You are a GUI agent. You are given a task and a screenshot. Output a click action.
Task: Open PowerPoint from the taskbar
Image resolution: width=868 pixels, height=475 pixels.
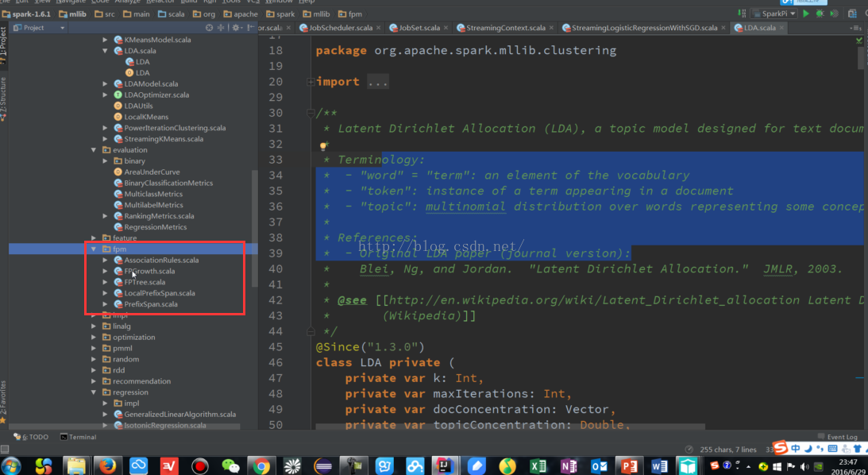630,465
